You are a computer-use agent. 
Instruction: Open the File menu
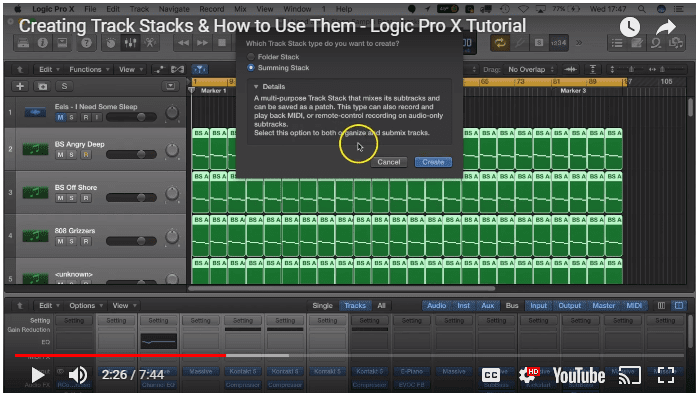click(90, 9)
